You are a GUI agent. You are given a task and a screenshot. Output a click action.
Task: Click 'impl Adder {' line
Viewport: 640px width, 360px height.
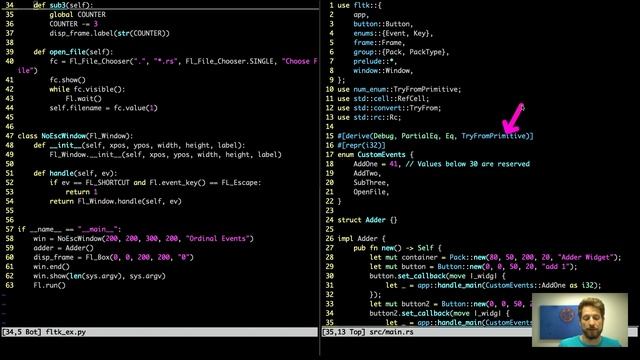coord(361,239)
